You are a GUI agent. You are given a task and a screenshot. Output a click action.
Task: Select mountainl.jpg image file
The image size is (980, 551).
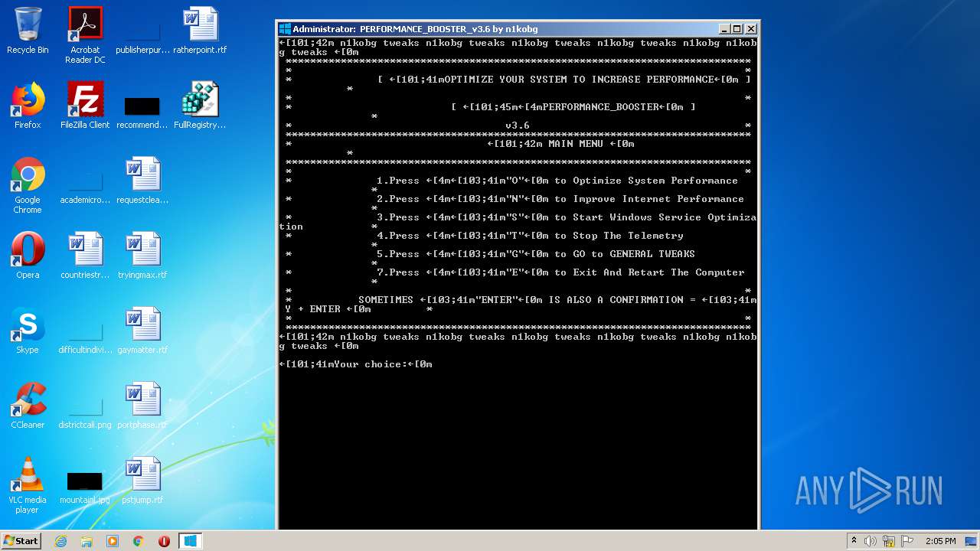[x=85, y=488]
